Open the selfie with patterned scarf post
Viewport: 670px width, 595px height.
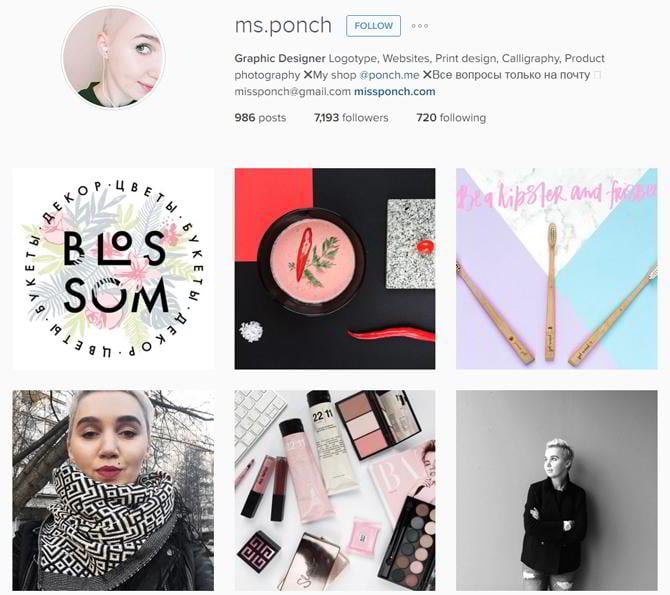[113, 490]
